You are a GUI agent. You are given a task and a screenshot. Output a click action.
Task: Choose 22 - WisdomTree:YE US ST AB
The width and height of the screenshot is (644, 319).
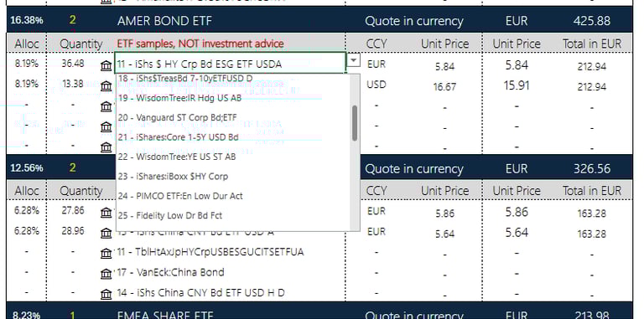click(177, 157)
